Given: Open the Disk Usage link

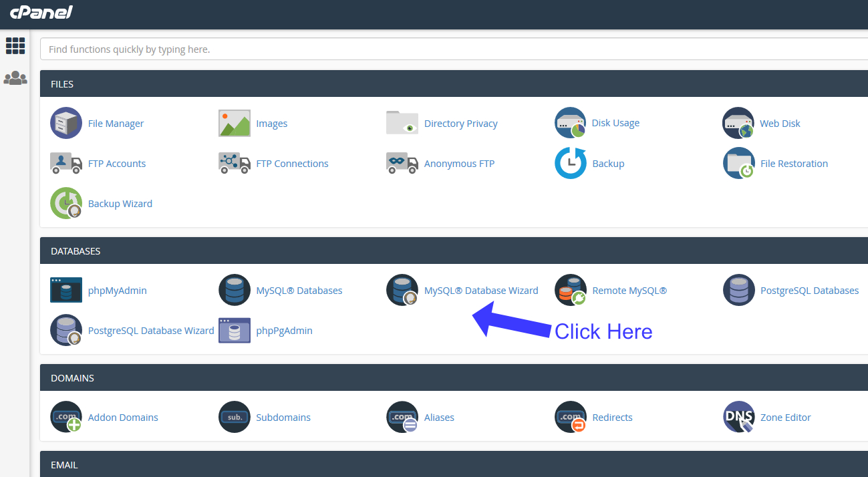Looking at the screenshot, I should 615,123.
